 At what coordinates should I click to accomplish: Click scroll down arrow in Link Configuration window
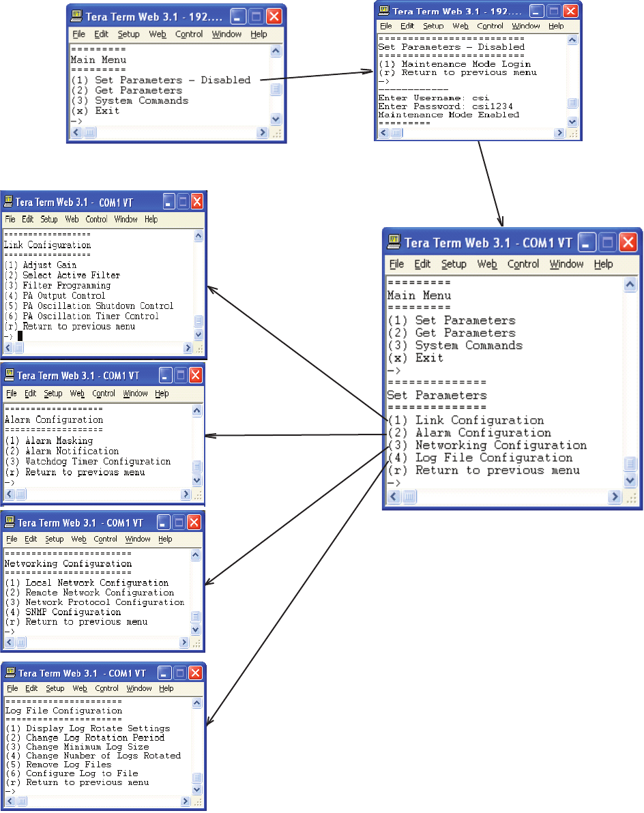click(198, 334)
